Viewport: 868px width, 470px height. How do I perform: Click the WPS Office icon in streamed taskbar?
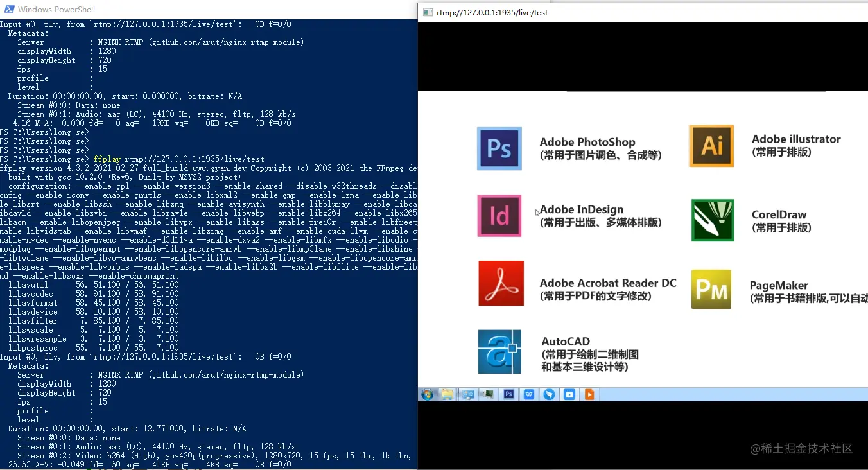click(529, 394)
